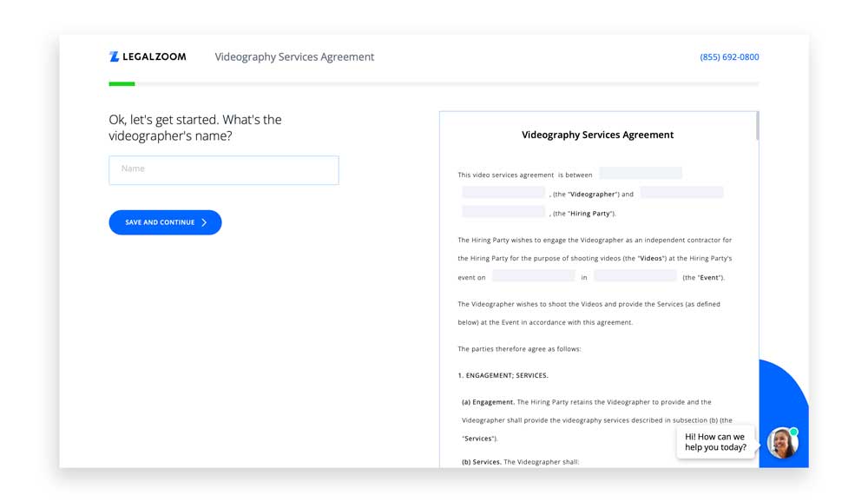
Task: Click '(b) Services.' clause text
Action: pos(481,462)
